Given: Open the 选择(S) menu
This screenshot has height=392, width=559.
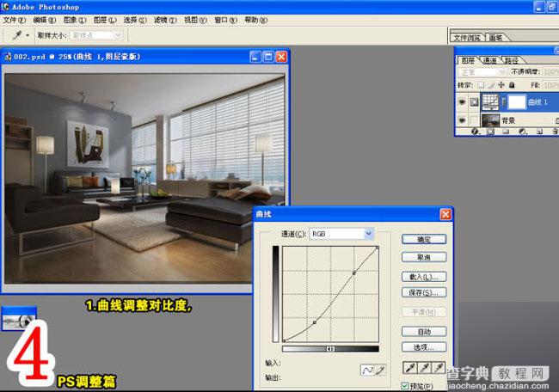Looking at the screenshot, I should (135, 20).
